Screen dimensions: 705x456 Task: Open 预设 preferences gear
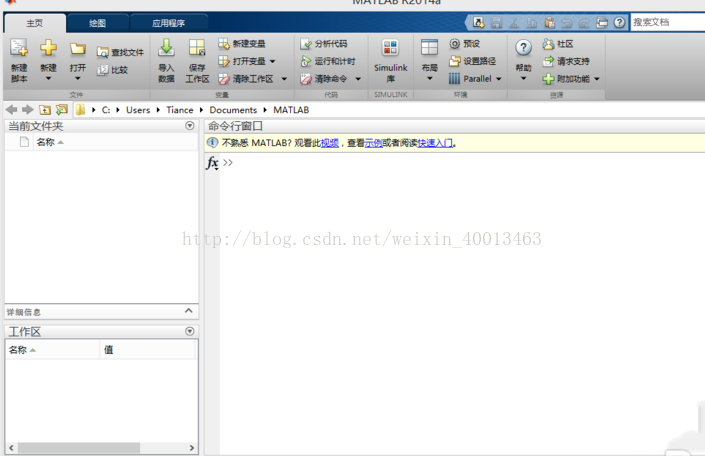click(x=464, y=44)
